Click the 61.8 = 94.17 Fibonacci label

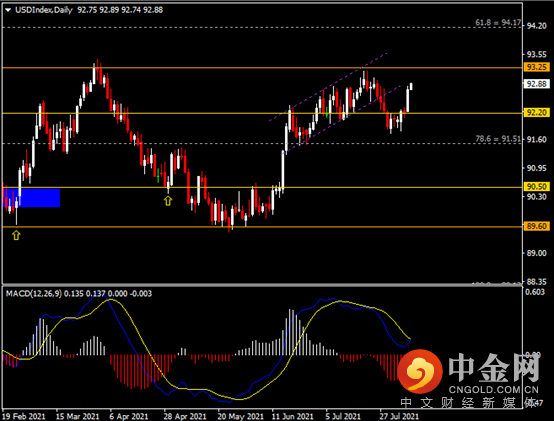tap(498, 23)
